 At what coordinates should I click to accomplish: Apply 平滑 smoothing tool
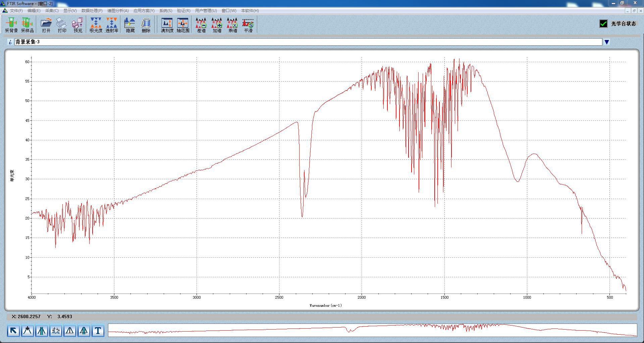[248, 25]
